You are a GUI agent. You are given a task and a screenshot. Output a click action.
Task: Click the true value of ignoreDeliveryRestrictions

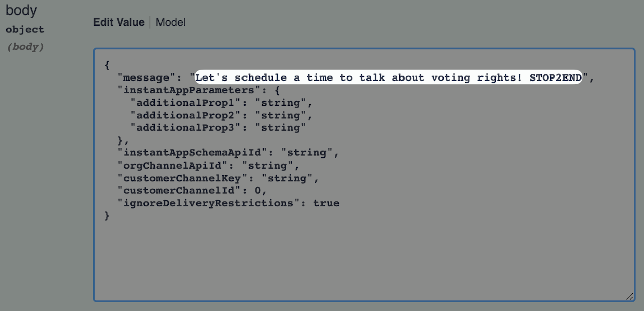326,203
